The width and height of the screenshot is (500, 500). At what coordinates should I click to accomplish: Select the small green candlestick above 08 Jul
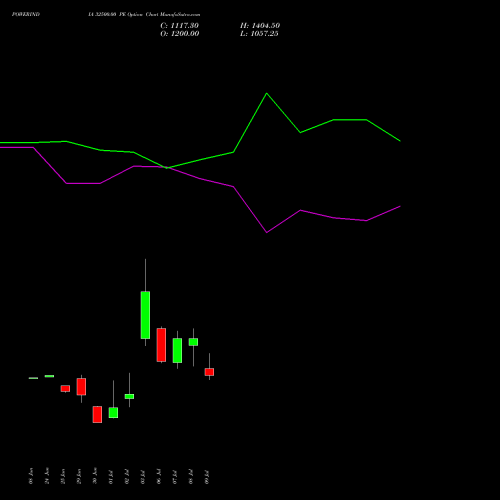(193, 342)
